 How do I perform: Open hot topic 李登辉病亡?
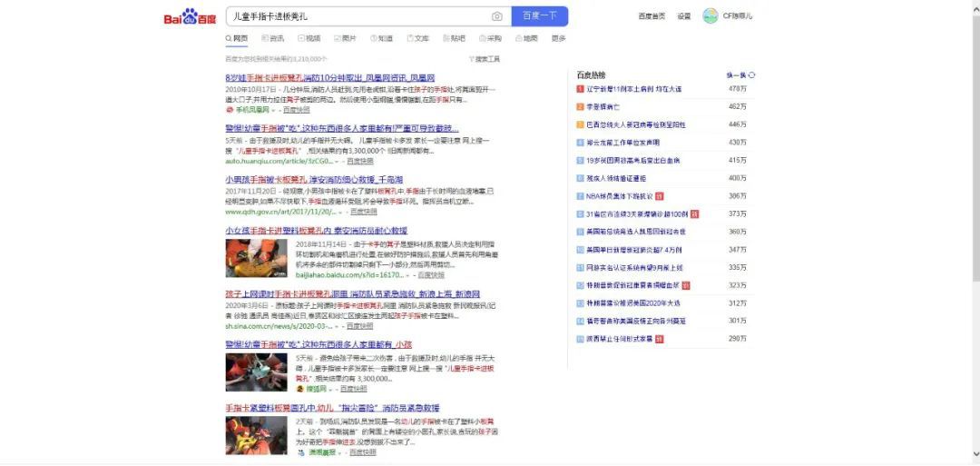(603, 107)
